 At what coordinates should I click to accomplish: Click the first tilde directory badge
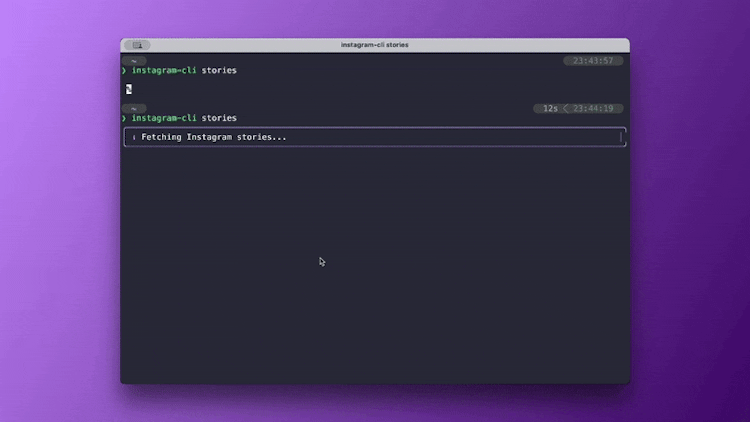(134, 61)
